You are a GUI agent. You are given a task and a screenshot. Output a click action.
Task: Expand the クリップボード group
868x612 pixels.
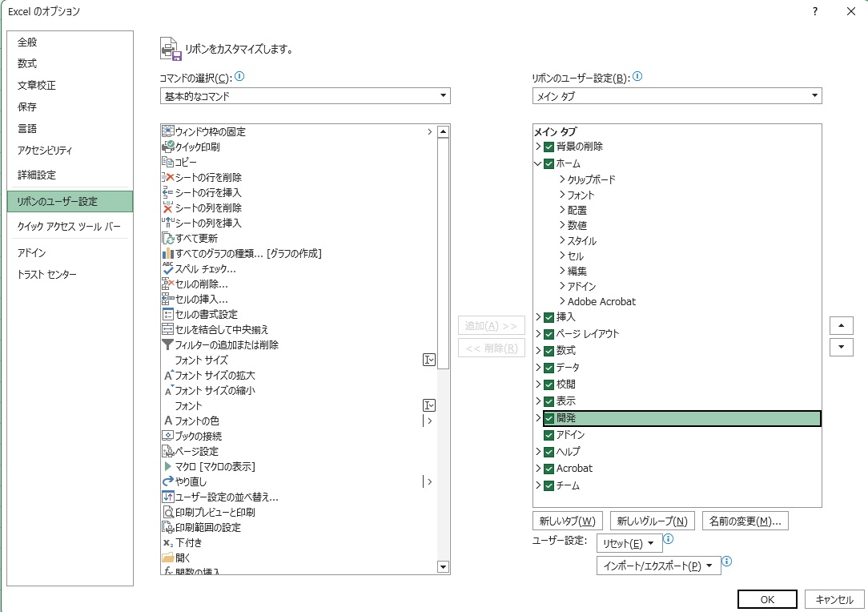[x=562, y=179]
